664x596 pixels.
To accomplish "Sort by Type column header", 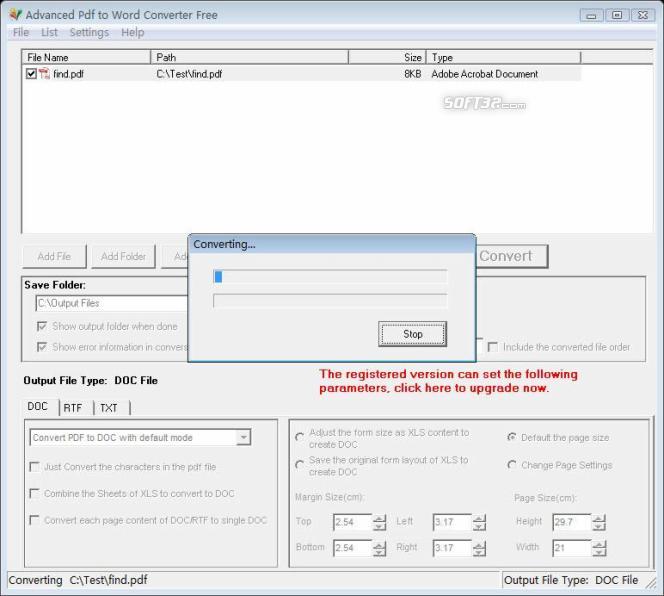I will pos(504,57).
